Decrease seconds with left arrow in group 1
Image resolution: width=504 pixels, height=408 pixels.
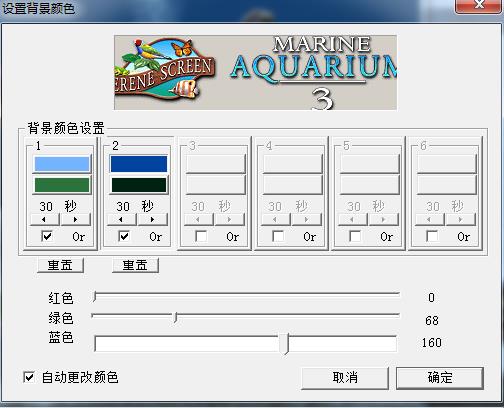point(45,220)
